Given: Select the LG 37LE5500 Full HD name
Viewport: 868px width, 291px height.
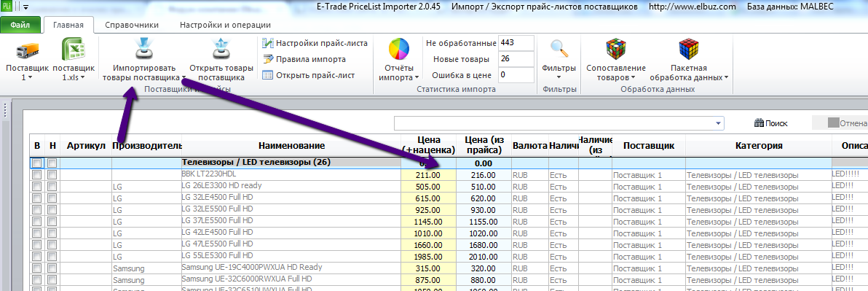Looking at the screenshot, I should (x=291, y=221).
